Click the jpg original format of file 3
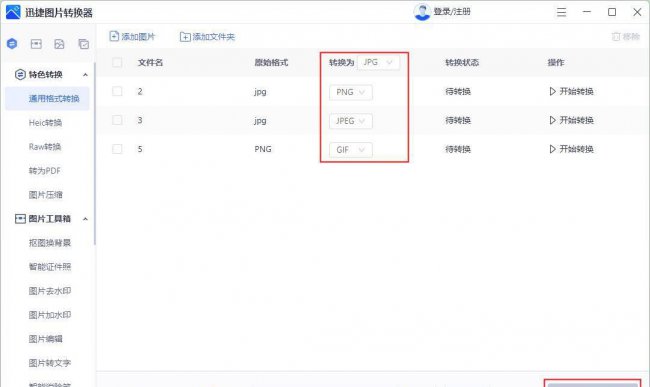Image resolution: width=650 pixels, height=387 pixels. 260,121
